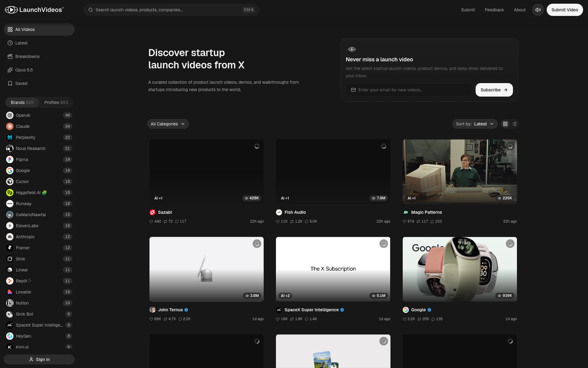The height and width of the screenshot is (368, 588).
Task: Open the Google smartwatch video thumbnail
Action: pyautogui.click(x=460, y=269)
